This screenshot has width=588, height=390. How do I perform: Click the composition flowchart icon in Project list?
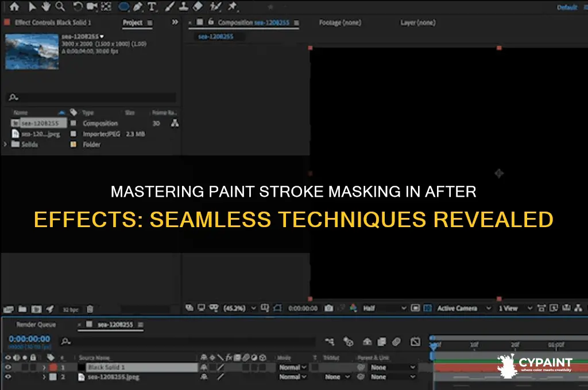[175, 123]
